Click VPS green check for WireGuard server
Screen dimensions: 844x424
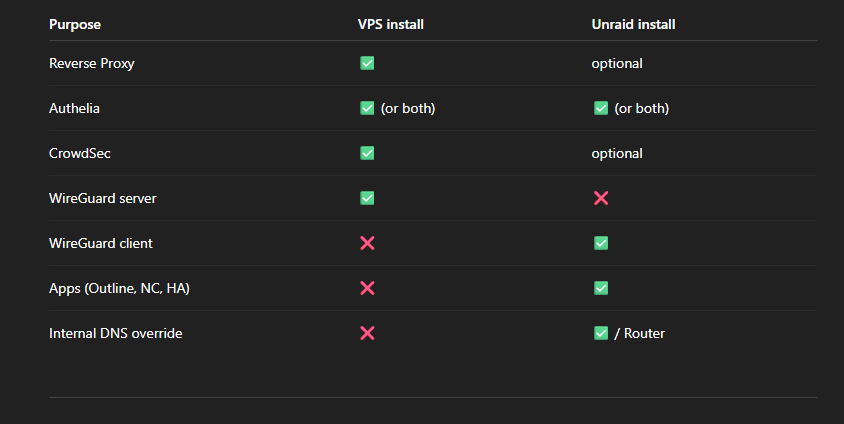(367, 198)
